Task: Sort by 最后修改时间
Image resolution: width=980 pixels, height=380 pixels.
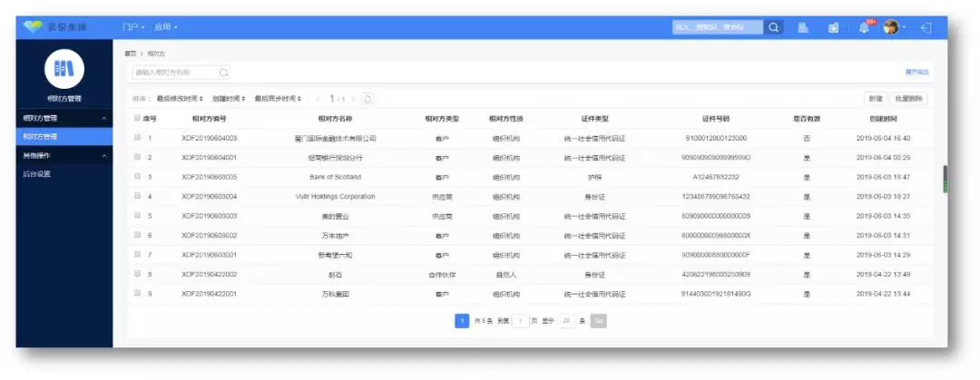Action: 180,99
